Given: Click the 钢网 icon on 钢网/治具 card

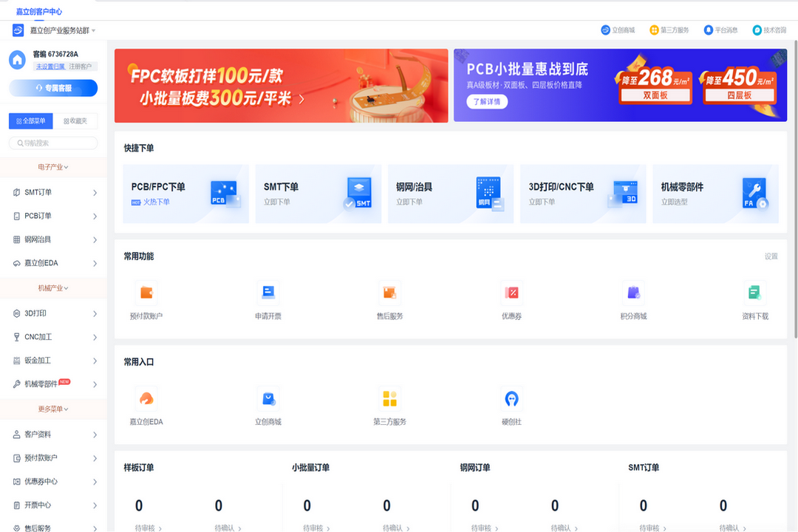Looking at the screenshot, I should (x=490, y=194).
